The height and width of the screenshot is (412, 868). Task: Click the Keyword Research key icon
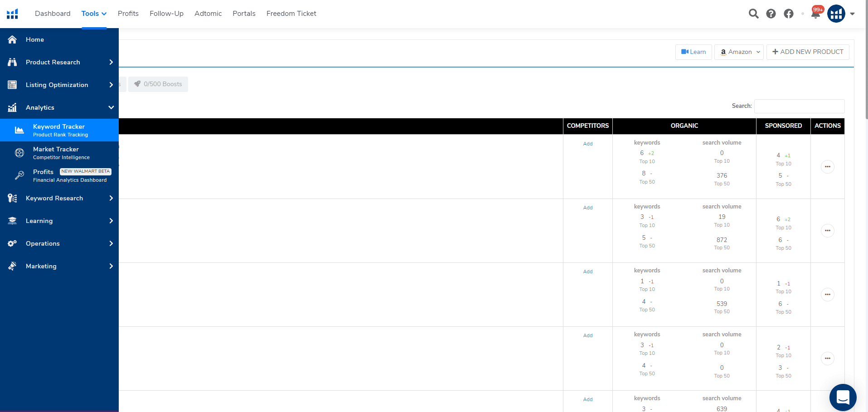12,198
